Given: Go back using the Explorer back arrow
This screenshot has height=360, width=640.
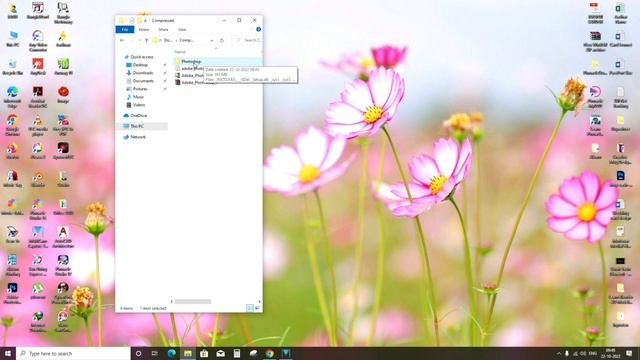Looking at the screenshot, I should [x=122, y=40].
